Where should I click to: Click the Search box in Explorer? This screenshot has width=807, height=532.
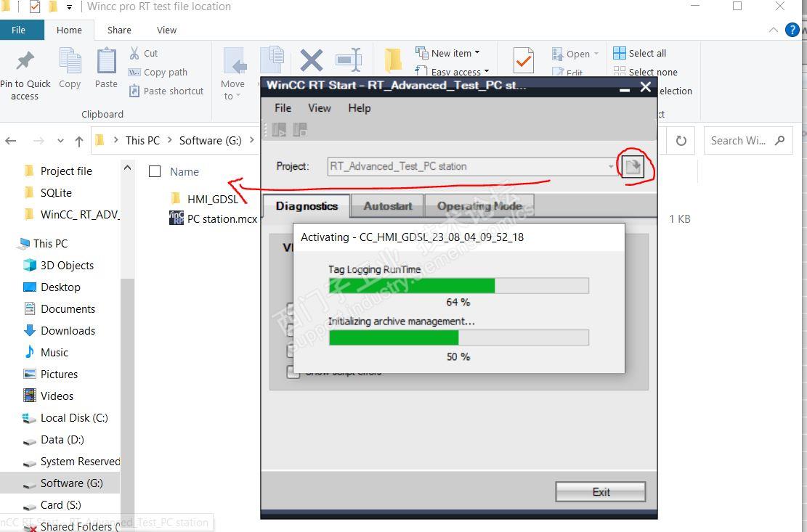pos(748,141)
